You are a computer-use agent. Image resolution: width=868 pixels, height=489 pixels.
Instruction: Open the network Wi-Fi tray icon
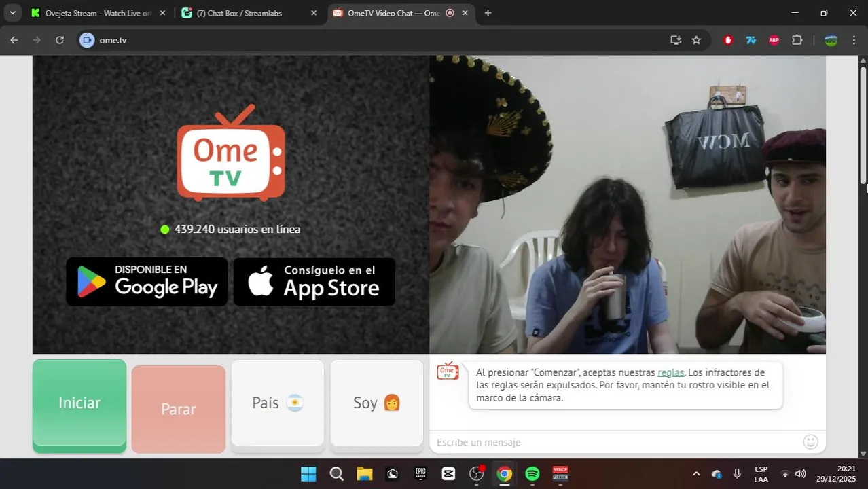click(x=785, y=474)
